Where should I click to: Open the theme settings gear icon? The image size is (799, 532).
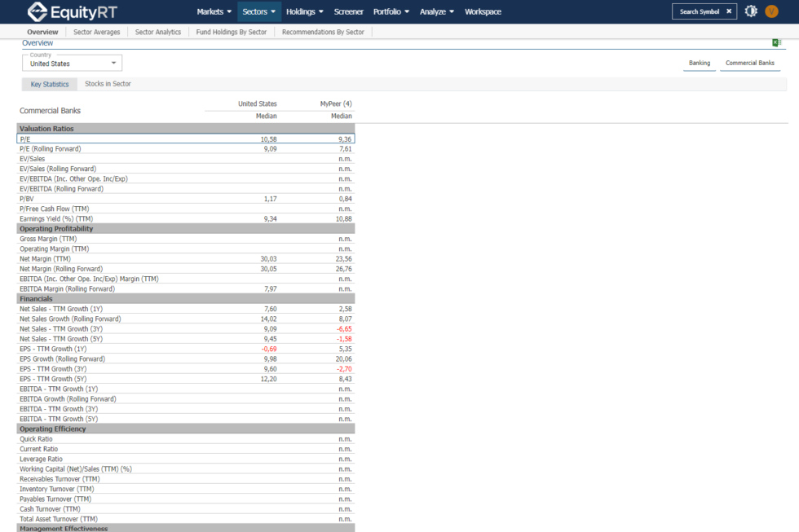tap(751, 11)
